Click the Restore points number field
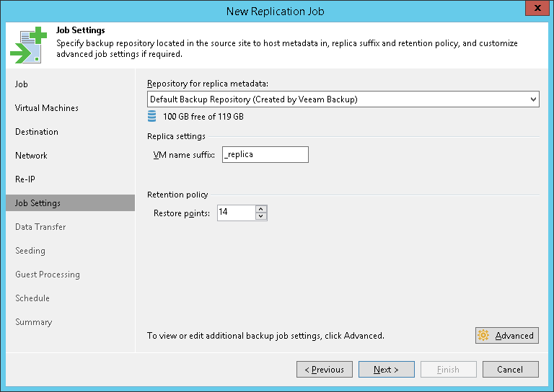Viewport: 554px width, 392px height. tap(236, 213)
